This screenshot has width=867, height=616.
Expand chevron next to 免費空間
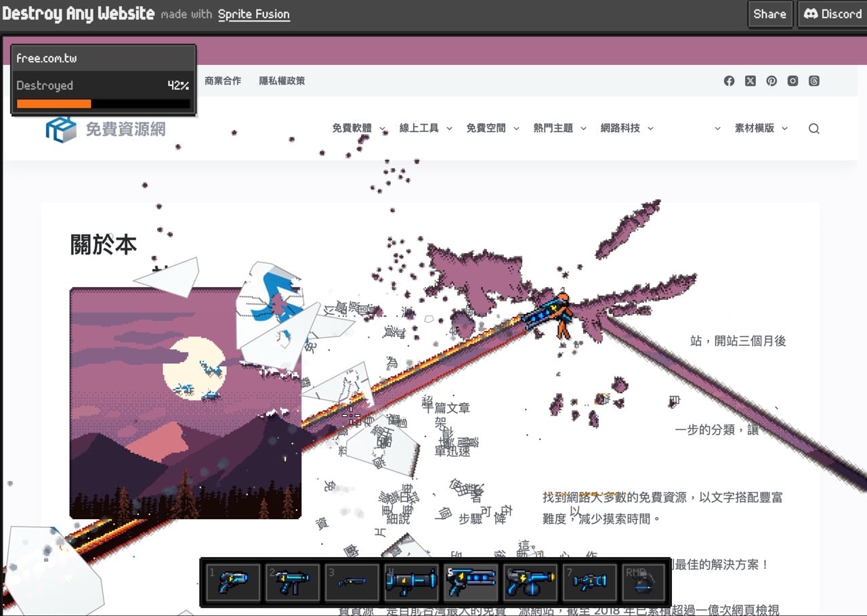(516, 129)
